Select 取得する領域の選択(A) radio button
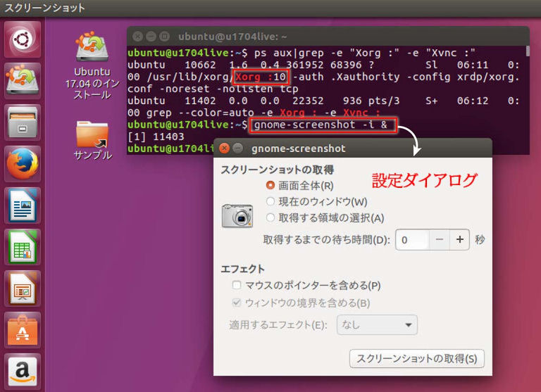 [x=270, y=217]
